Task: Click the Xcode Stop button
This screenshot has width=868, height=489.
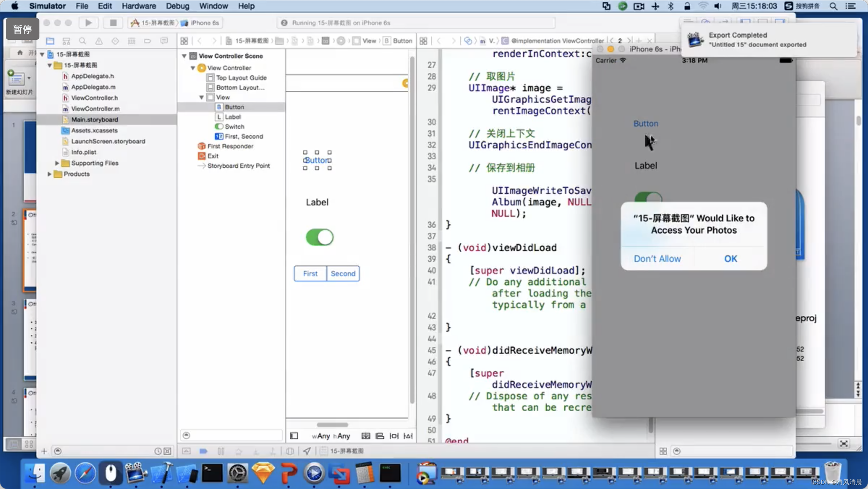Action: pos(113,23)
